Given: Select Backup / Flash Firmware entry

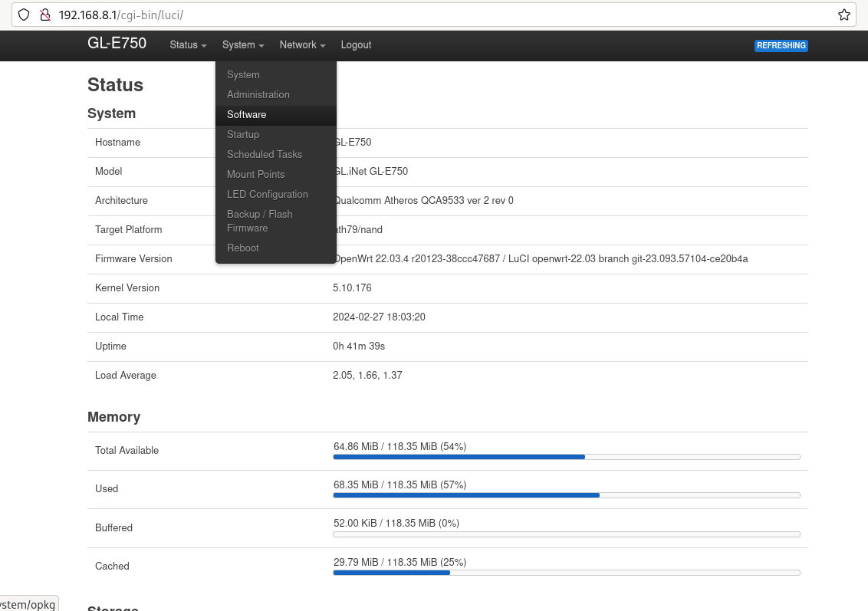Looking at the screenshot, I should click(x=260, y=221).
